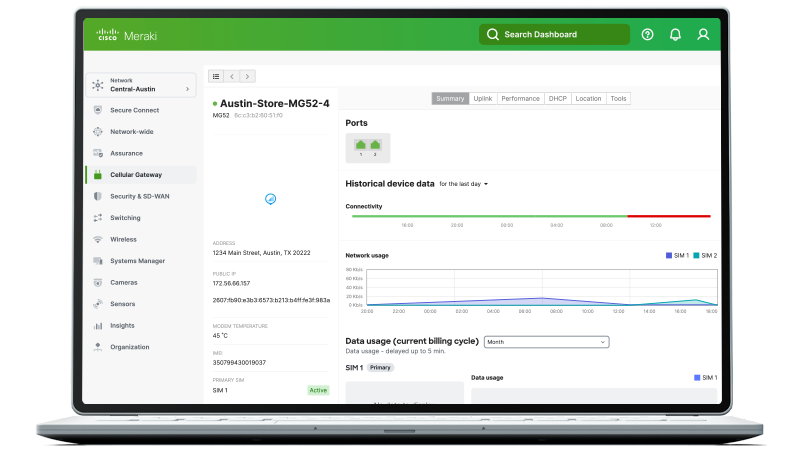This screenshot has height=450, width=800.
Task: Click the green connectivity bar segment
Action: point(489,216)
